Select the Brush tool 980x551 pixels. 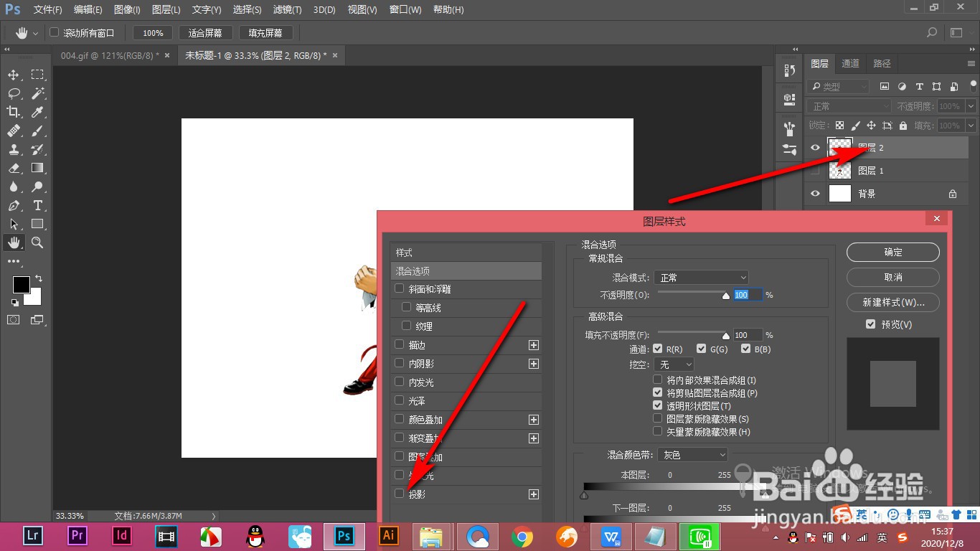tap(37, 131)
